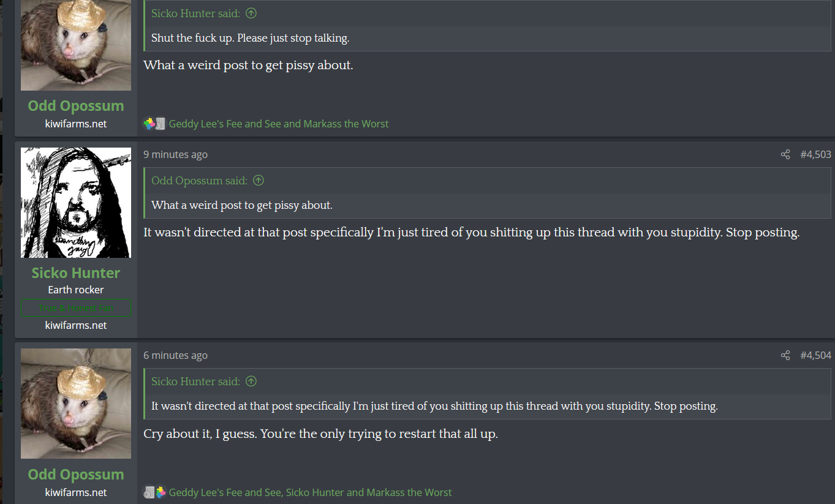View reactions list ending 'Sicko Hunter and Markass the Worst'

(x=310, y=492)
